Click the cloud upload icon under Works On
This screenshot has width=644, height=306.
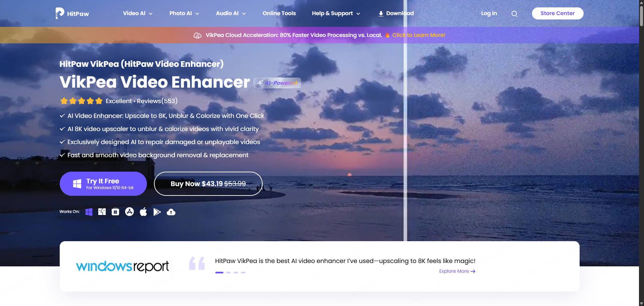click(x=171, y=212)
